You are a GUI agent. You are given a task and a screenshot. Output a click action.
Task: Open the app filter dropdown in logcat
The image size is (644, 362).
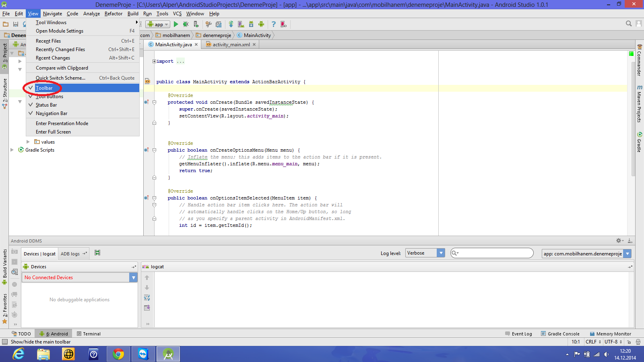pyautogui.click(x=586, y=253)
